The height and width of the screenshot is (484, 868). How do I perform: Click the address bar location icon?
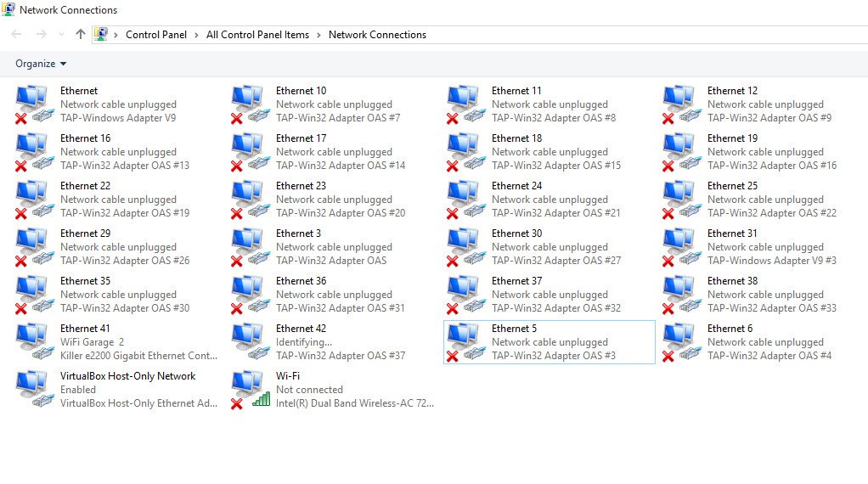102,35
